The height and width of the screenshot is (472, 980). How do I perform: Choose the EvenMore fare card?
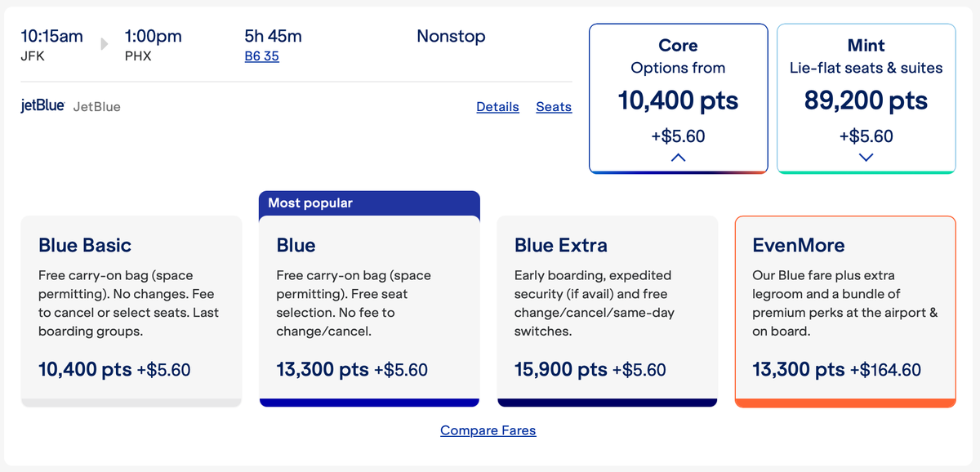(x=844, y=310)
